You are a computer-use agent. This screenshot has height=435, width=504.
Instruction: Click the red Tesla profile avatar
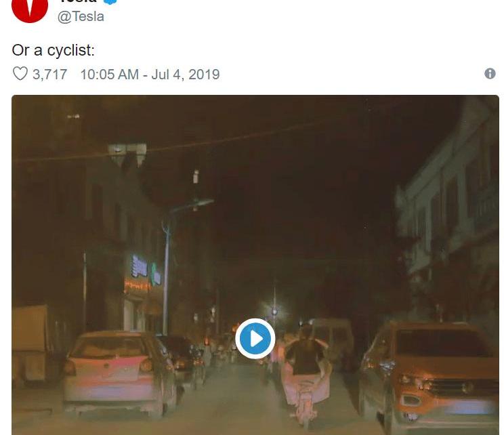pyautogui.click(x=30, y=7)
